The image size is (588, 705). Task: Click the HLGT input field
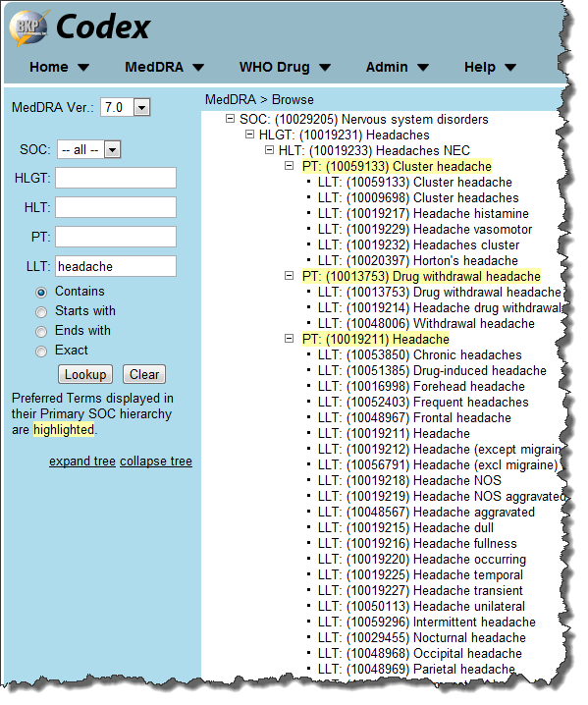coord(116,178)
